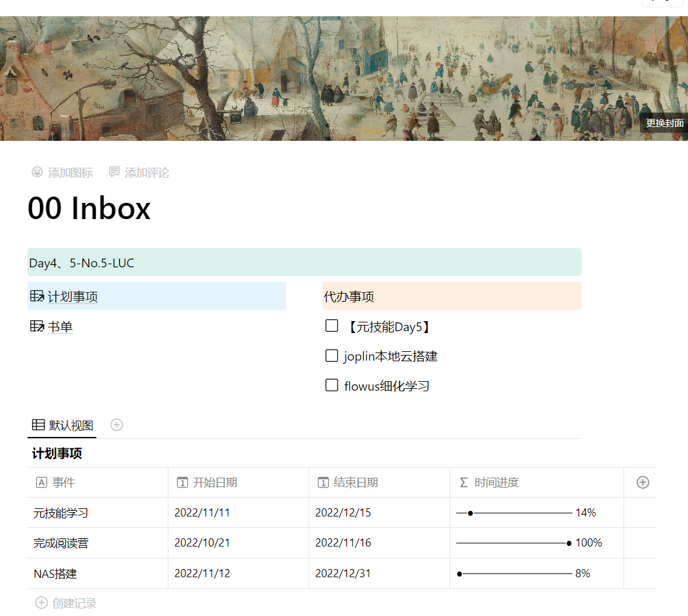Click end date 2022/11/16
Viewport: 688px width, 616px height.
[343, 543]
